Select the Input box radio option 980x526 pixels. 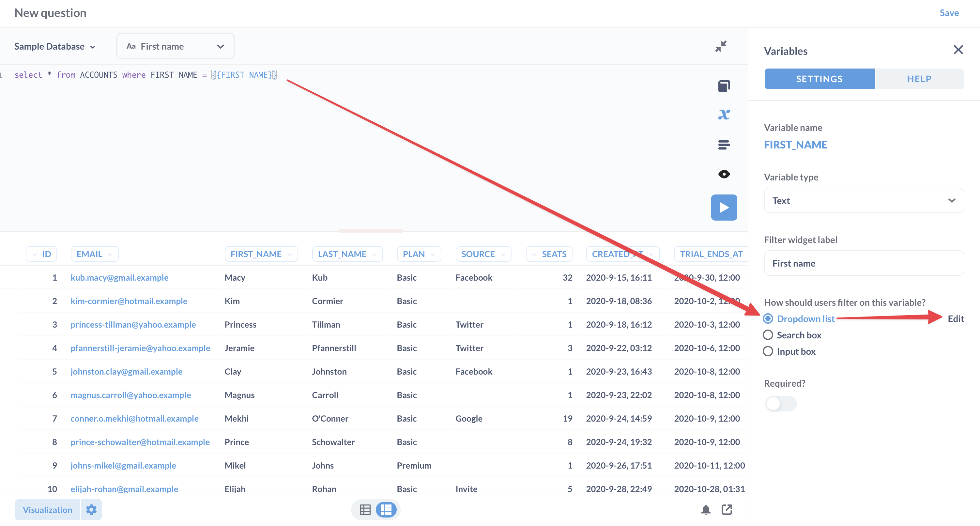tap(768, 351)
